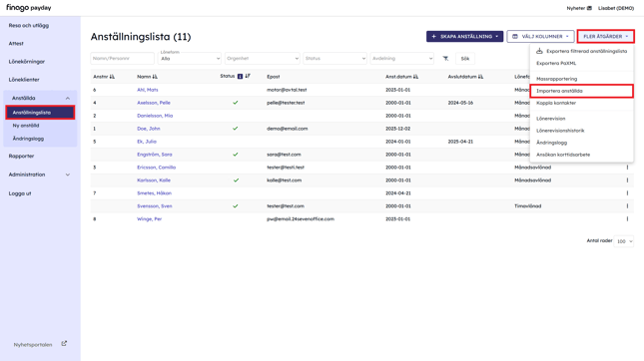Sort by Anst.datum column icon
Viewport: 644px width, 361px height.
(415, 77)
